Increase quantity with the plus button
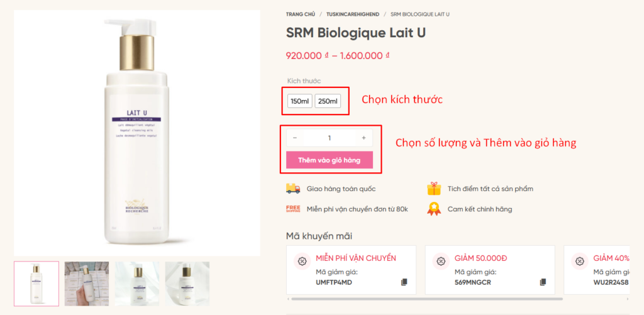Viewport: 644px width, 315px height. [x=364, y=138]
